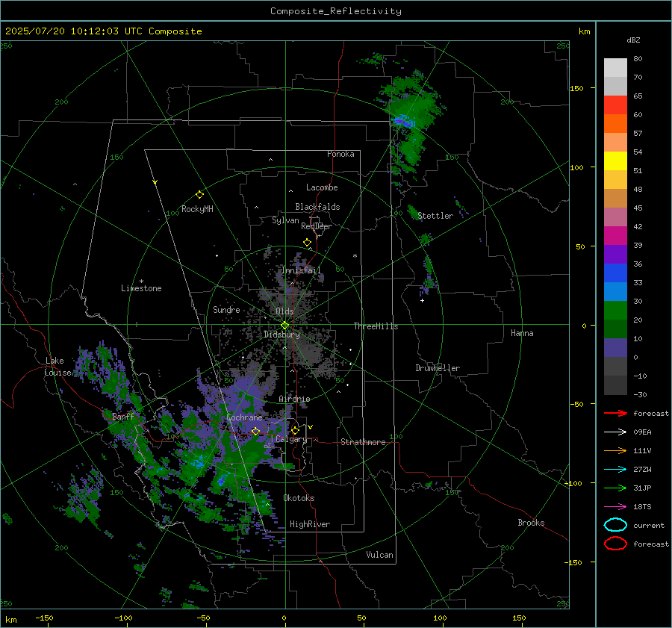Click the Blackfalds label

pos(317,207)
